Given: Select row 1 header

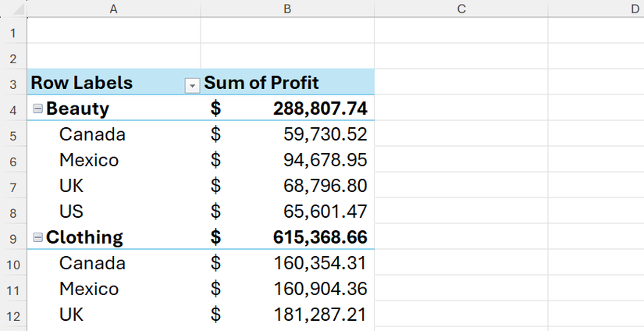Looking at the screenshot, I should [x=13, y=32].
